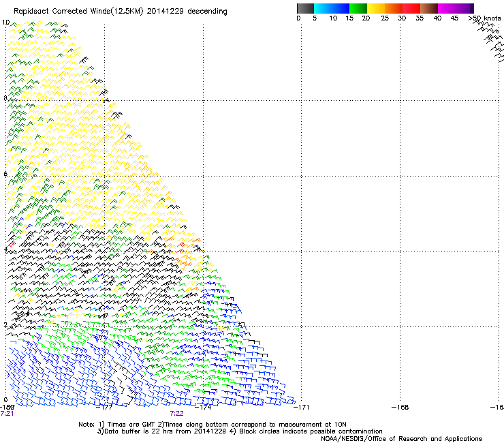Click the latitude label '8' on the axis
This screenshot has width=504, height=443.
point(5,98)
